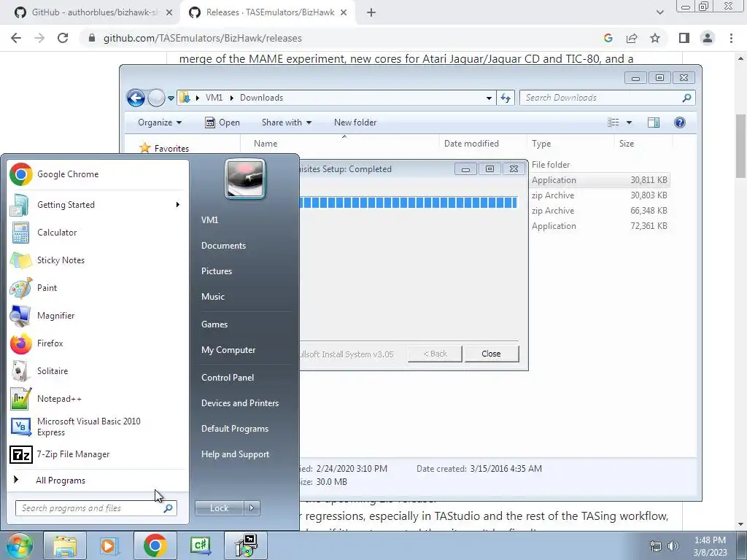Open a new Chrome tab
747x560 pixels.
tap(371, 12)
